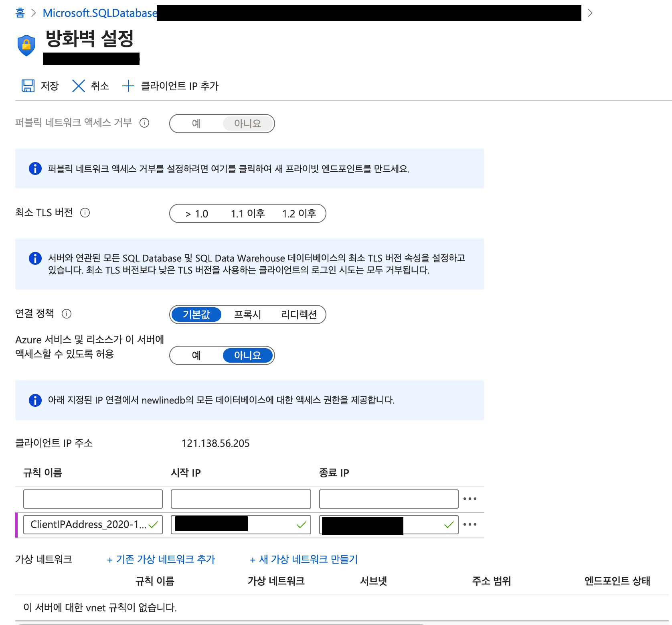Open ellipsis menu for ClientIPAddress rule row

point(470,525)
